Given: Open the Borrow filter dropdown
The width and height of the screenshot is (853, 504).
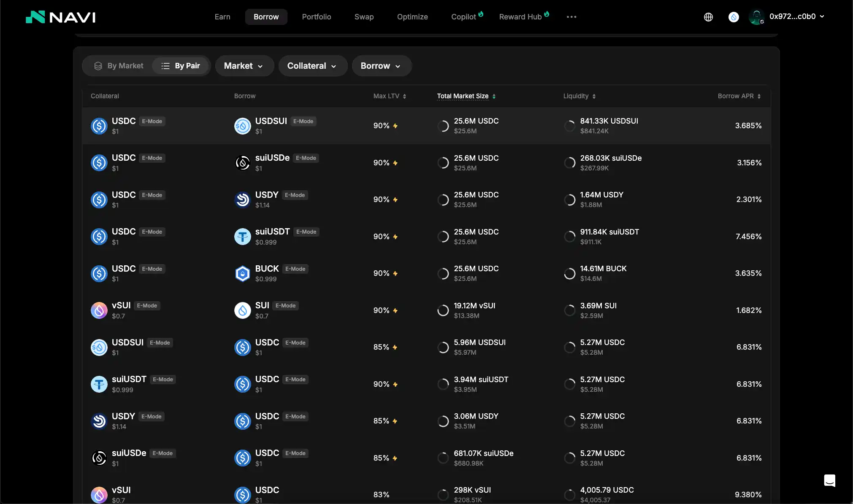Looking at the screenshot, I should (x=382, y=66).
